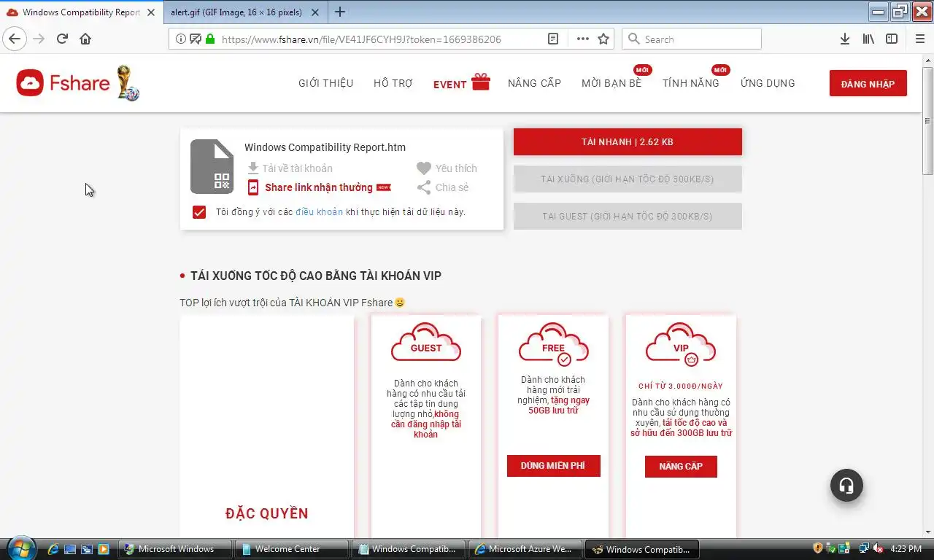Open Internet Explorer from quick launch

pyautogui.click(x=54, y=549)
